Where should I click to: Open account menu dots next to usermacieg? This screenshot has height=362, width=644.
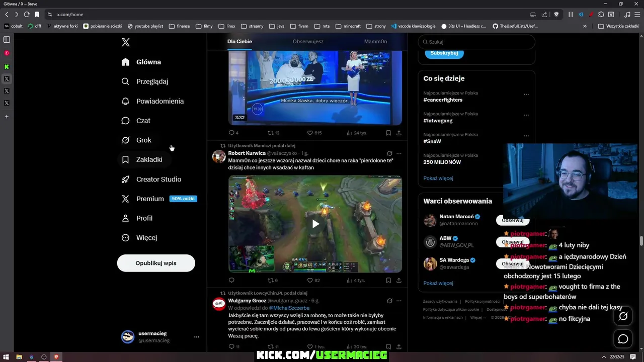[197, 337]
